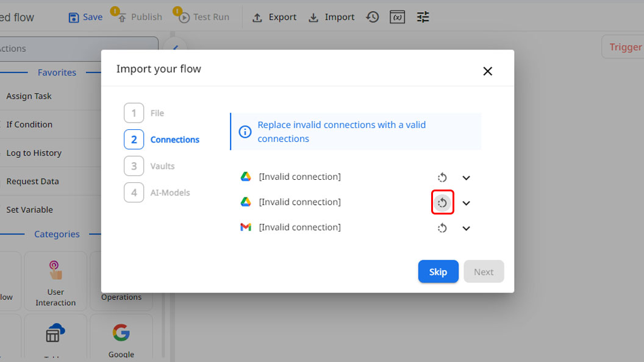This screenshot has height=362, width=644.
Task: Refresh the second Google Drive invalid connection
Action: click(442, 203)
